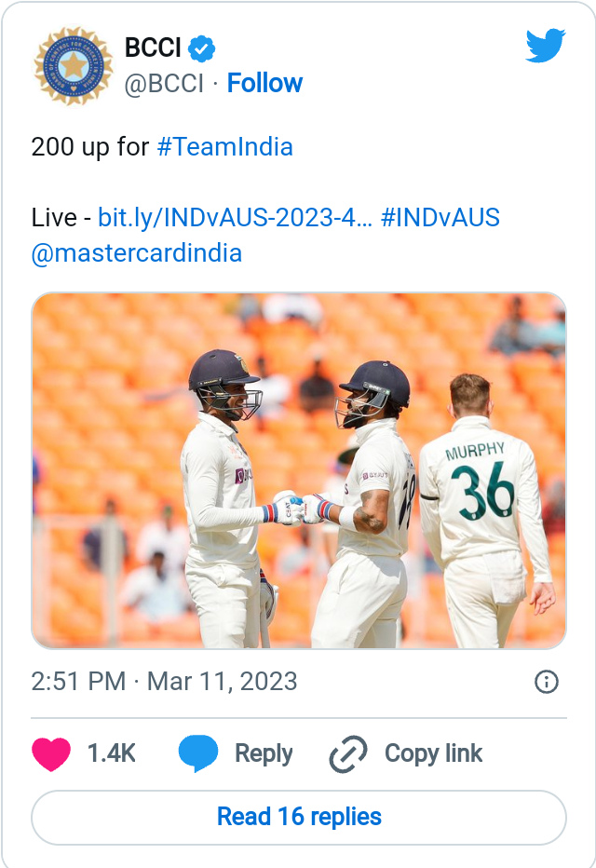
Task: Click the Copy link text
Action: 433,753
